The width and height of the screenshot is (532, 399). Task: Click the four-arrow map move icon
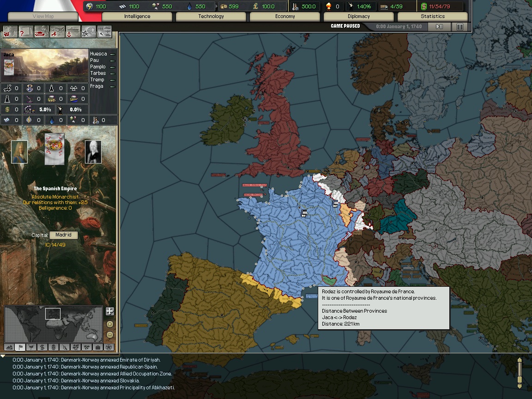pos(109,311)
